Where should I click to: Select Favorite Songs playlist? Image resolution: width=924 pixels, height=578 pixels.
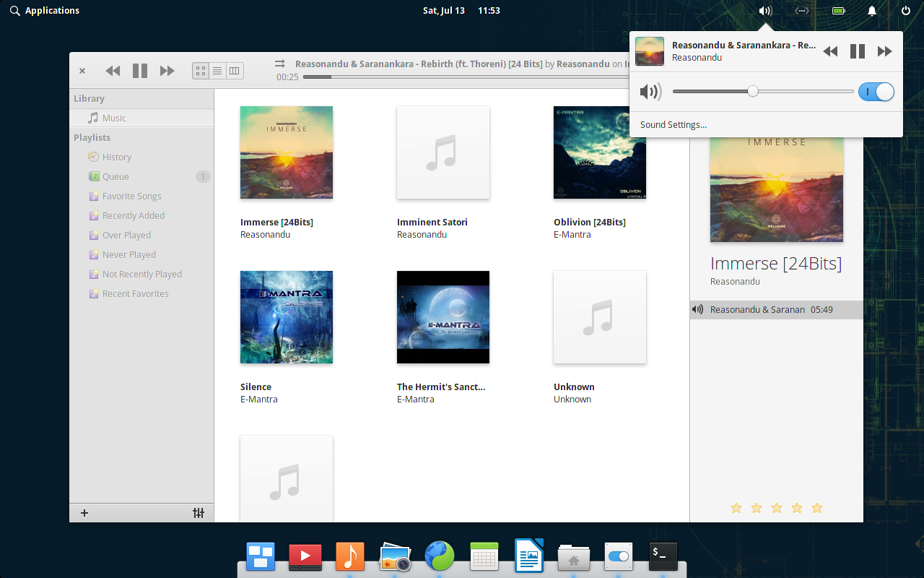(131, 196)
